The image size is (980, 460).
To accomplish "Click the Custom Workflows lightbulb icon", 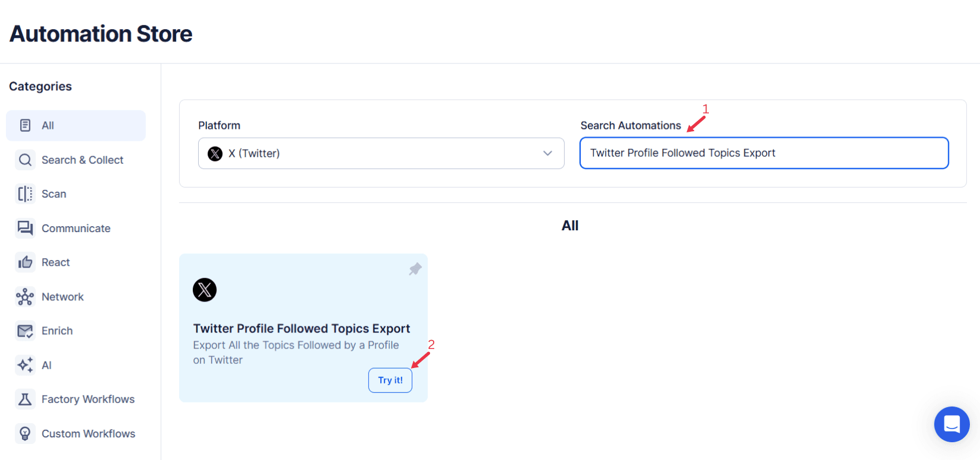I will coord(25,433).
